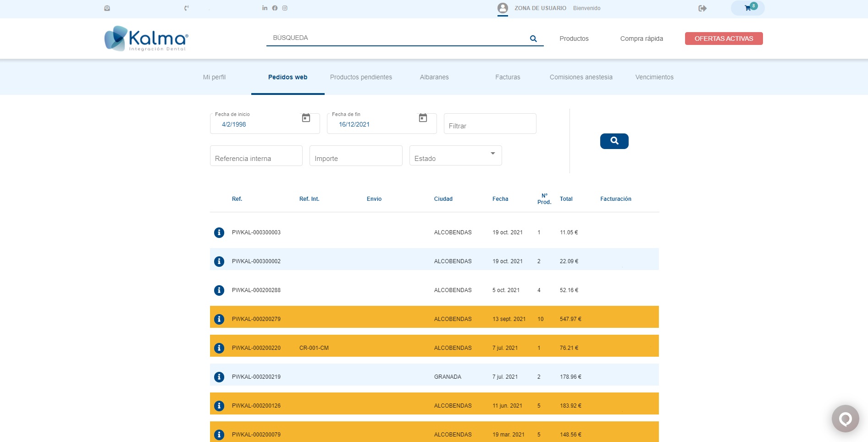Open the Facturas tab

(508, 77)
